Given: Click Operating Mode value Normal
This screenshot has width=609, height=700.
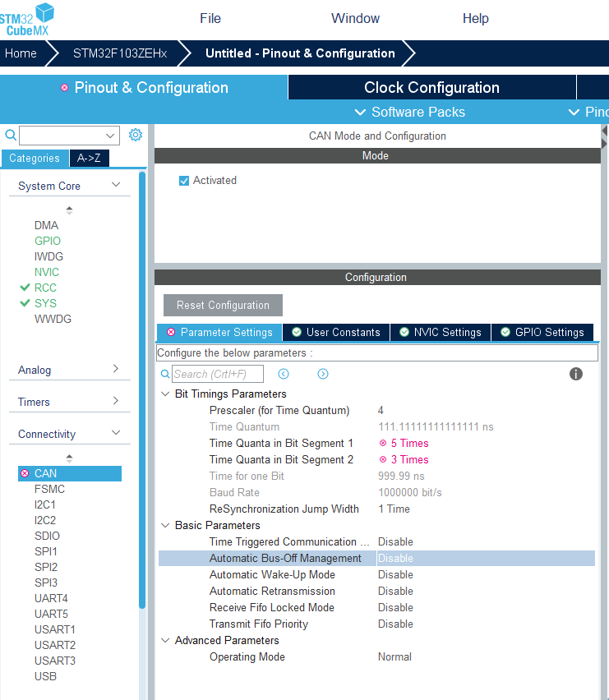Looking at the screenshot, I should coord(394,656).
